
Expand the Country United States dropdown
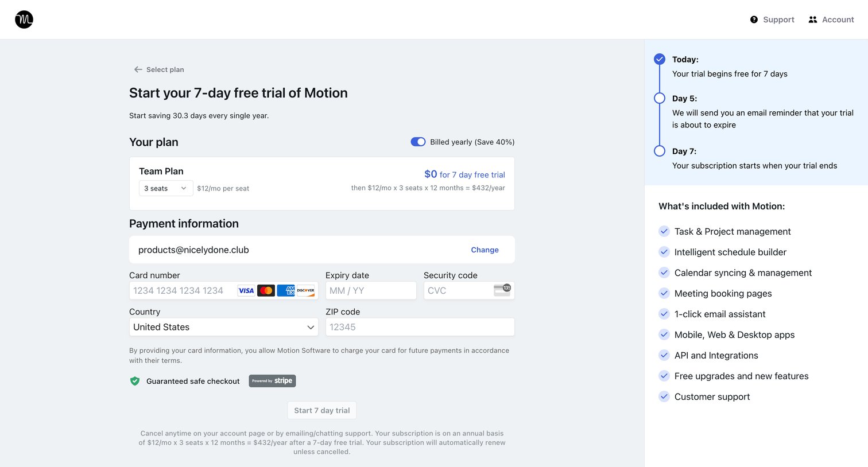tap(224, 327)
